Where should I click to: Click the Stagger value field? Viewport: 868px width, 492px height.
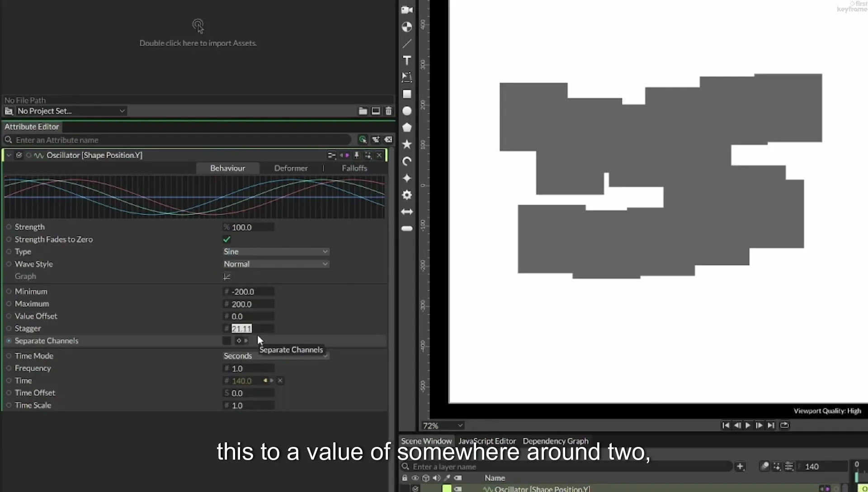coord(252,328)
